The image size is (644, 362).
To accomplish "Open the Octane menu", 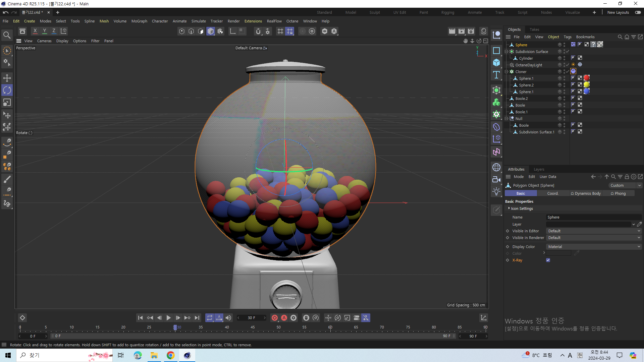I will pos(292,21).
